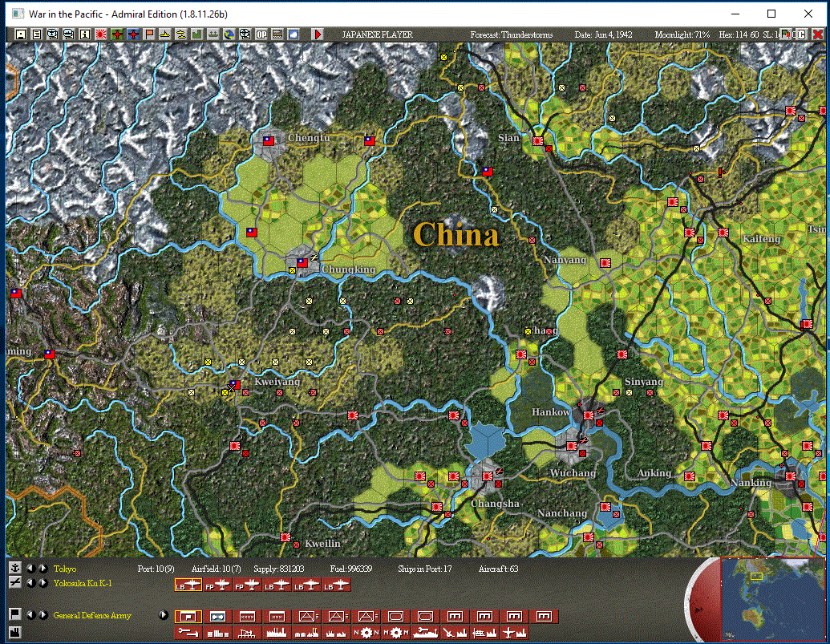830x644 pixels.
Task: Click the striped brown list toolbar icon
Action: 277,34
